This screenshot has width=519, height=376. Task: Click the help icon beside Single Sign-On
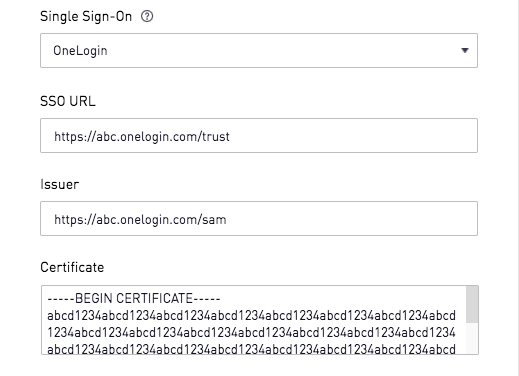click(147, 16)
